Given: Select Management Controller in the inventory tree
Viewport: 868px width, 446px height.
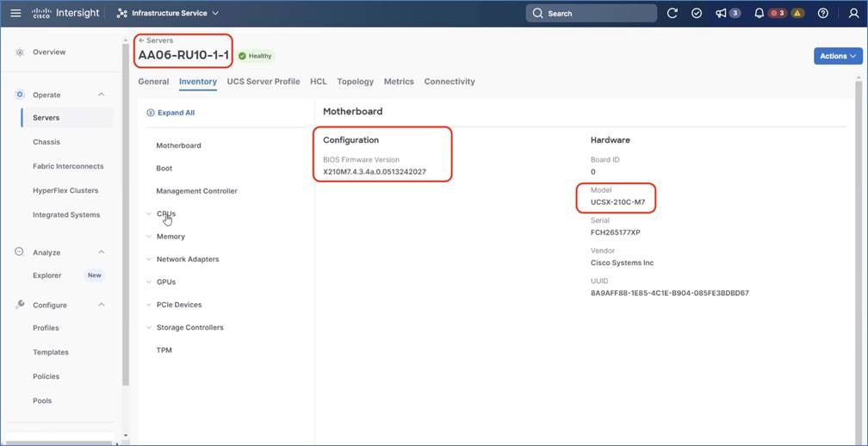Looking at the screenshot, I should pos(196,191).
